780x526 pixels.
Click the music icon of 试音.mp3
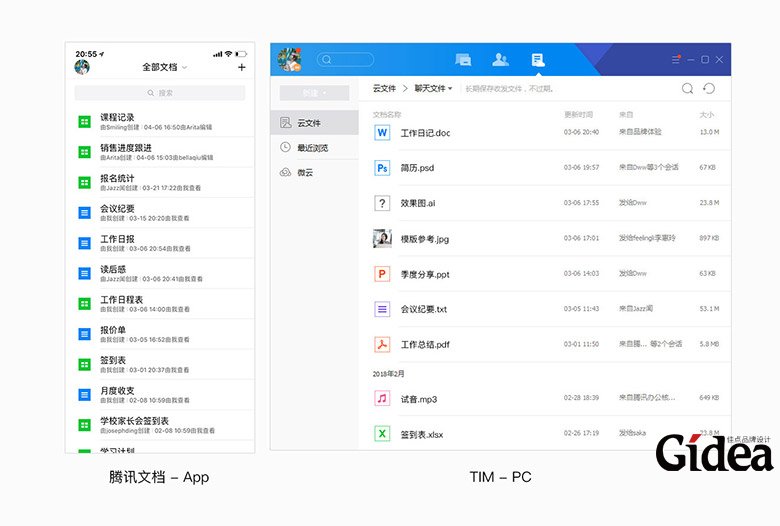382,398
